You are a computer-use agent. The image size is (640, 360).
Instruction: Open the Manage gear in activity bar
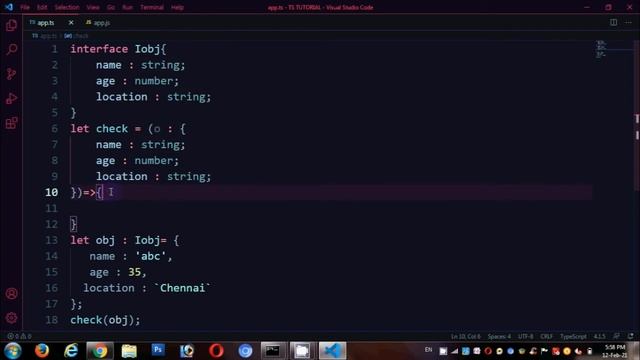click(x=11, y=318)
